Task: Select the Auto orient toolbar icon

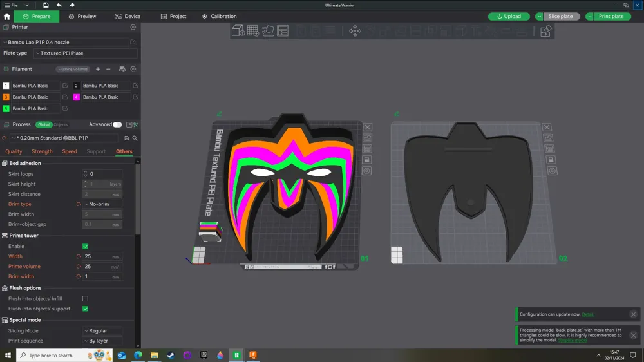Action: [x=268, y=31]
